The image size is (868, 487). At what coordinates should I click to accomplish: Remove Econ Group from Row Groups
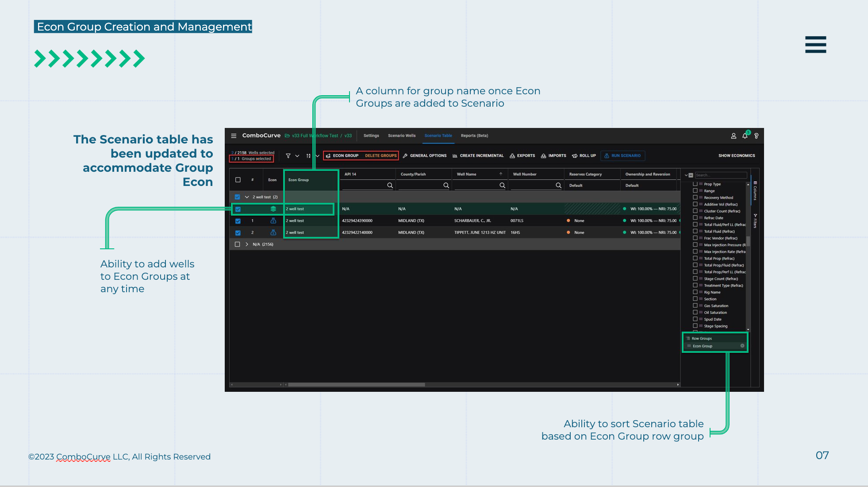(742, 346)
